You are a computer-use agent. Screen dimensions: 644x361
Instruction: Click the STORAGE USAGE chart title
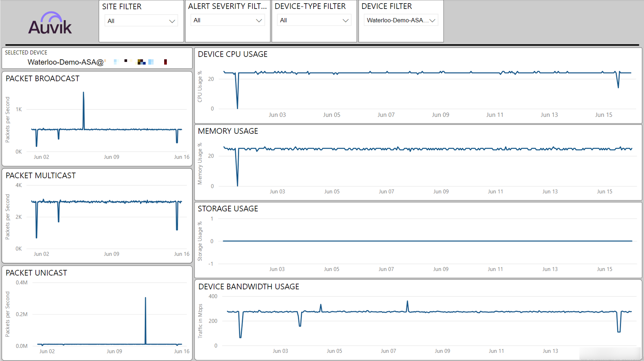tap(228, 209)
